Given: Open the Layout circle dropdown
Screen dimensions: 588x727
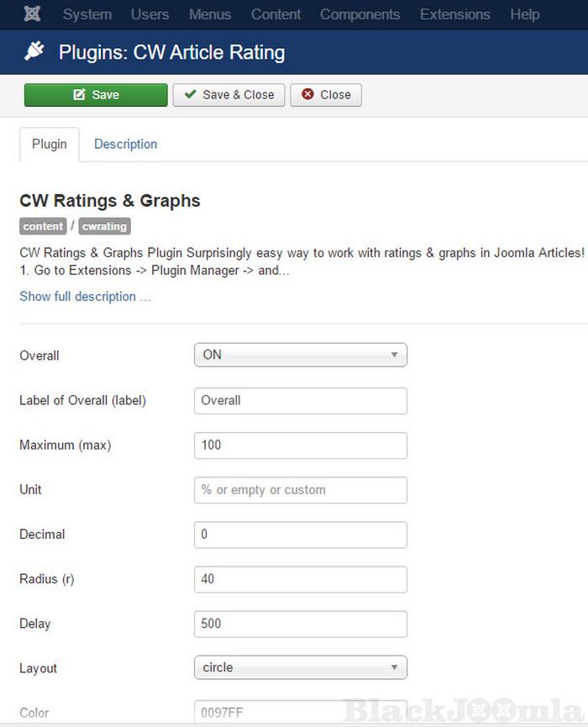Looking at the screenshot, I should (300, 668).
